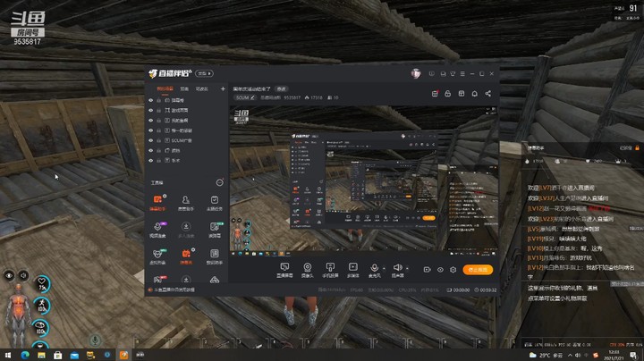Mute the microphone (麦克风) in the bottom bar
Viewport: 644px width, 361px height.
pyautogui.click(x=374, y=270)
